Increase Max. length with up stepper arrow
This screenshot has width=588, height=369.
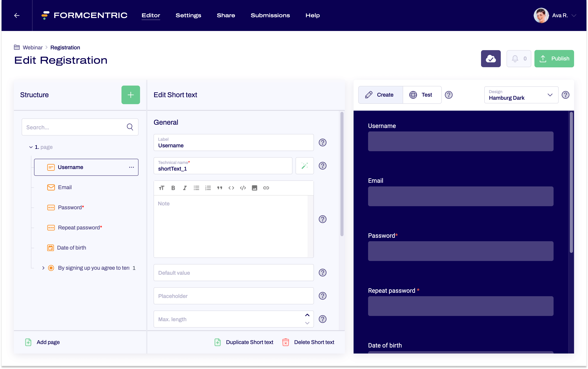coord(307,315)
